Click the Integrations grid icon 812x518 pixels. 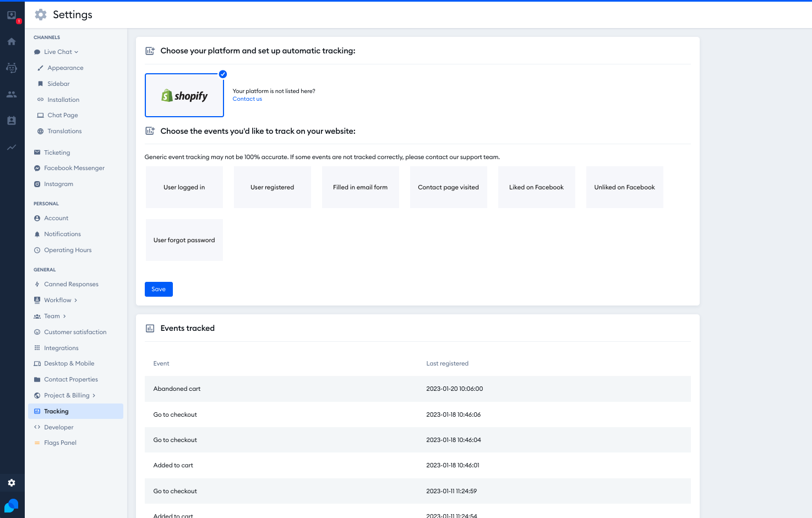(x=37, y=348)
